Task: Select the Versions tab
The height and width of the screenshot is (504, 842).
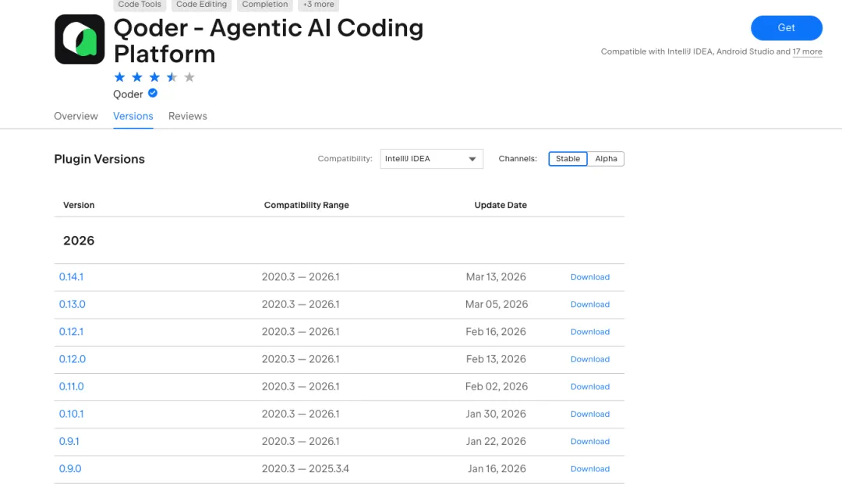Action: pos(133,116)
